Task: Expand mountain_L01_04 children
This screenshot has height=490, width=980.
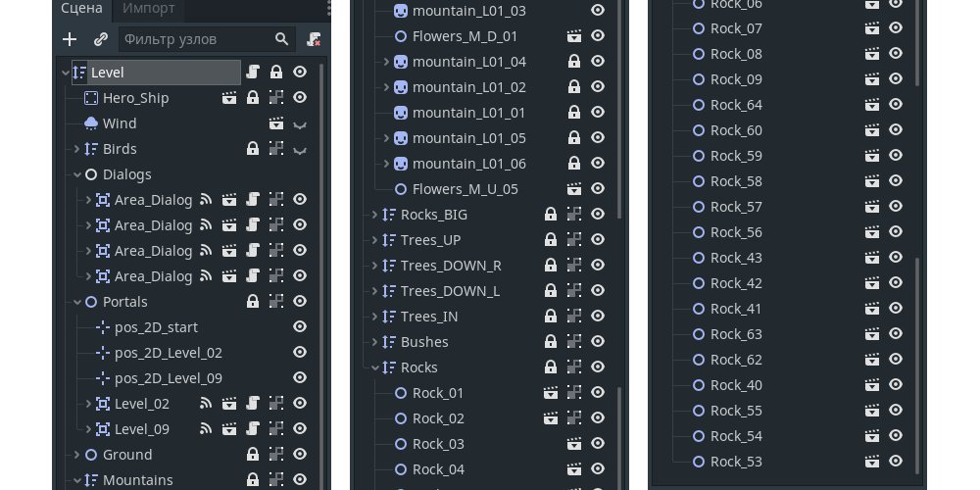Action: pos(386,61)
